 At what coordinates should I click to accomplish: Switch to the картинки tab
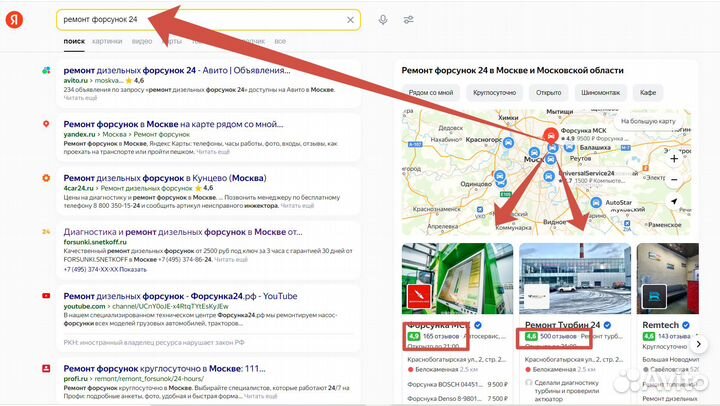[x=107, y=41]
